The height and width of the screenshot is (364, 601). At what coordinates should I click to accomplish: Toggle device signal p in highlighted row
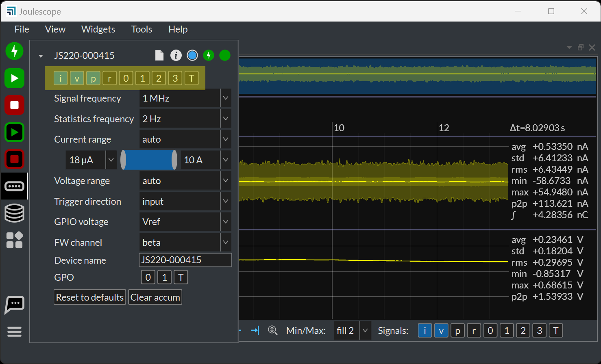[93, 78]
